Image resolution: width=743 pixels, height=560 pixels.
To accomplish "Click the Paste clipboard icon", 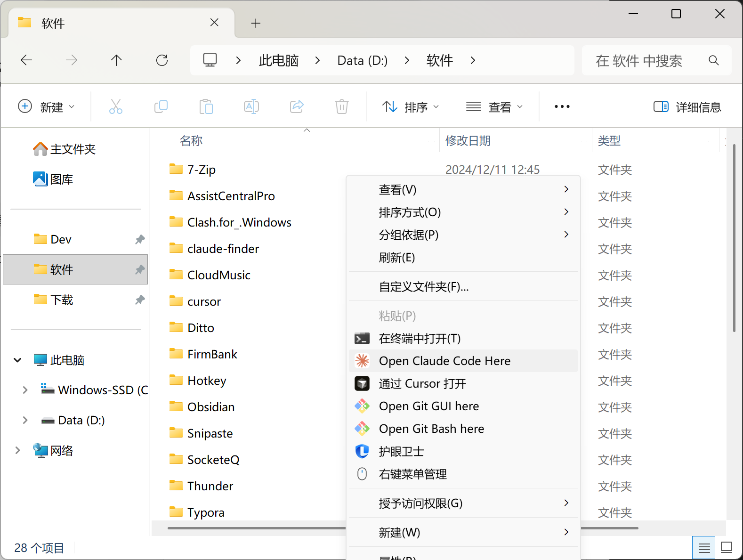I will [206, 106].
